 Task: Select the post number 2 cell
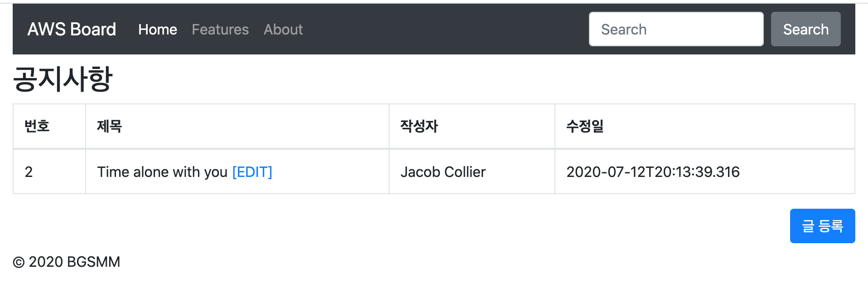(29, 172)
